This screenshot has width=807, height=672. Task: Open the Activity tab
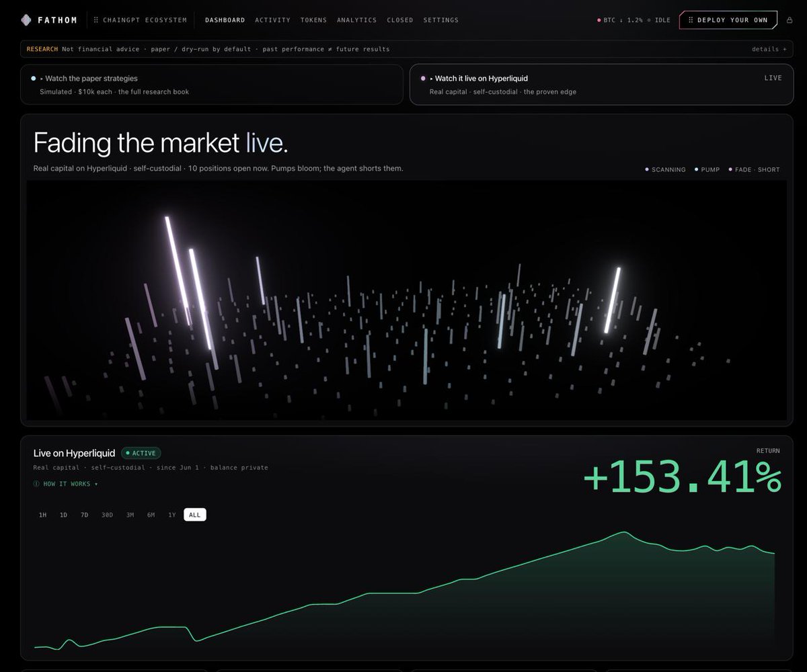(272, 20)
